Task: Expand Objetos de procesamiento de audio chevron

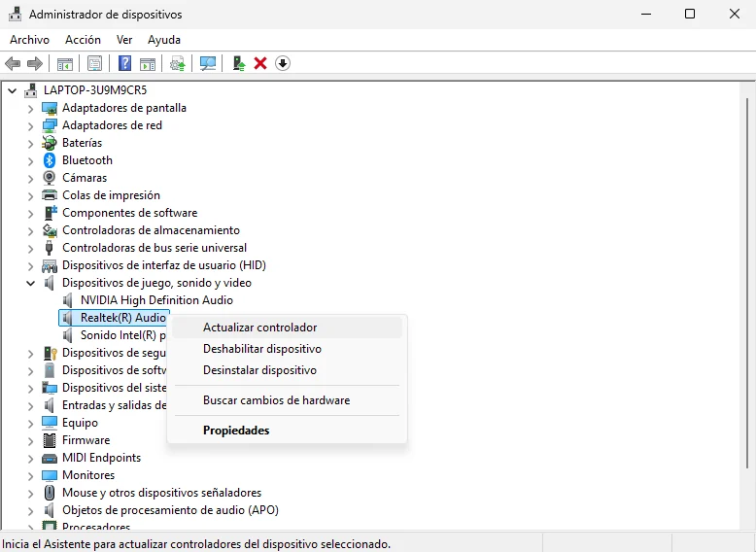Action: 30,510
